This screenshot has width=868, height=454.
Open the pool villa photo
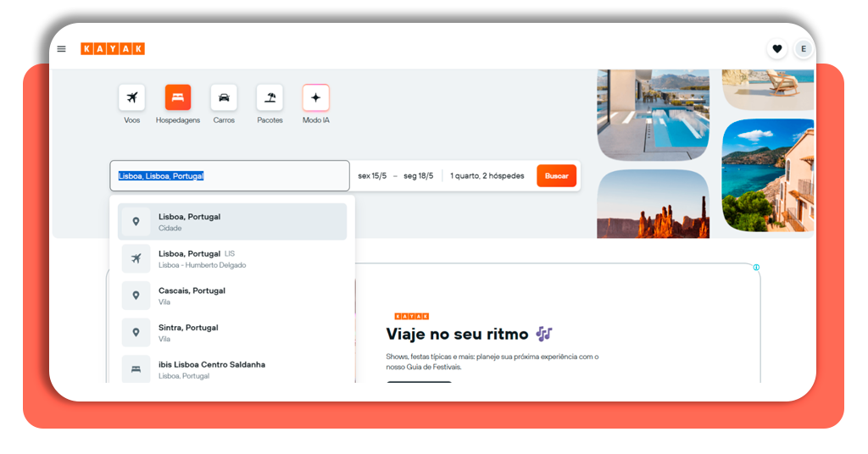click(654, 115)
